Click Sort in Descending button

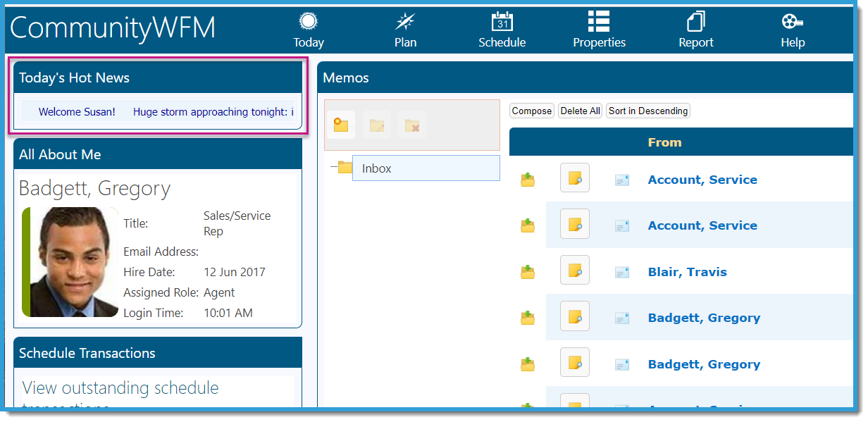(648, 111)
